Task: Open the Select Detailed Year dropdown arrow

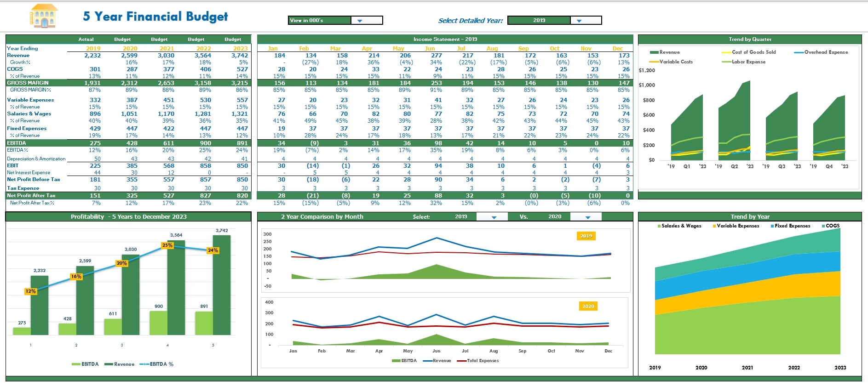Action: [579, 21]
